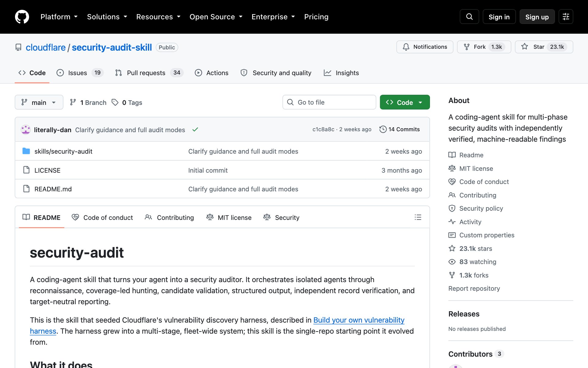Go to the Pricing page
Screen dimensions: 588x368
coord(316,17)
